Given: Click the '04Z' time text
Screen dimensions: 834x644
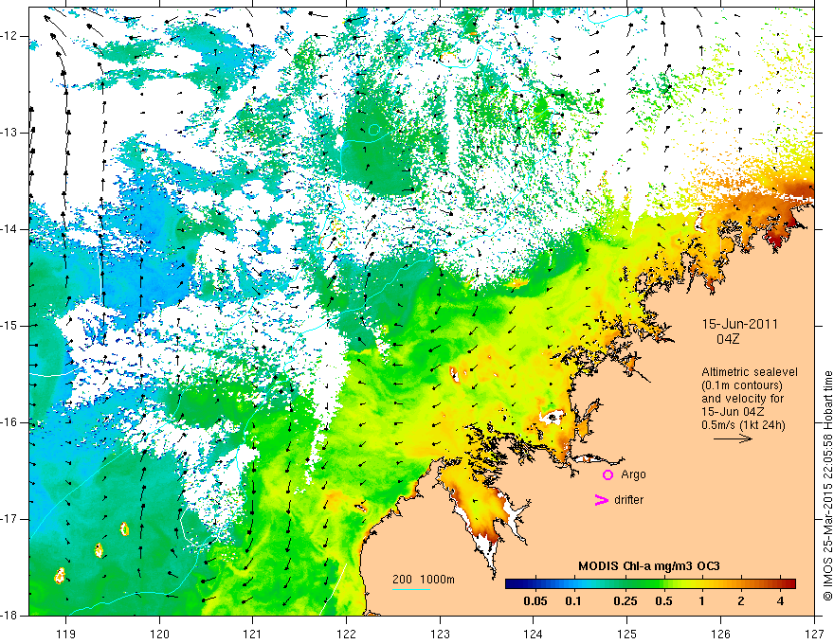Looking at the screenshot, I should 728,339.
